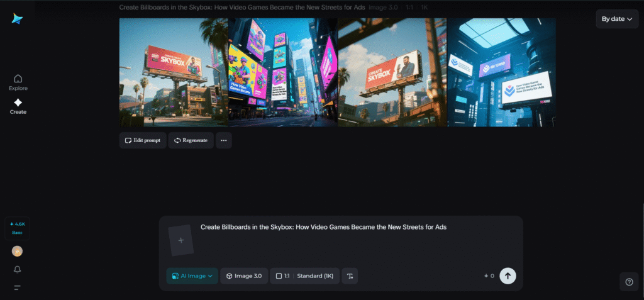
Task: Click the help question mark icon
Action: pos(629,282)
